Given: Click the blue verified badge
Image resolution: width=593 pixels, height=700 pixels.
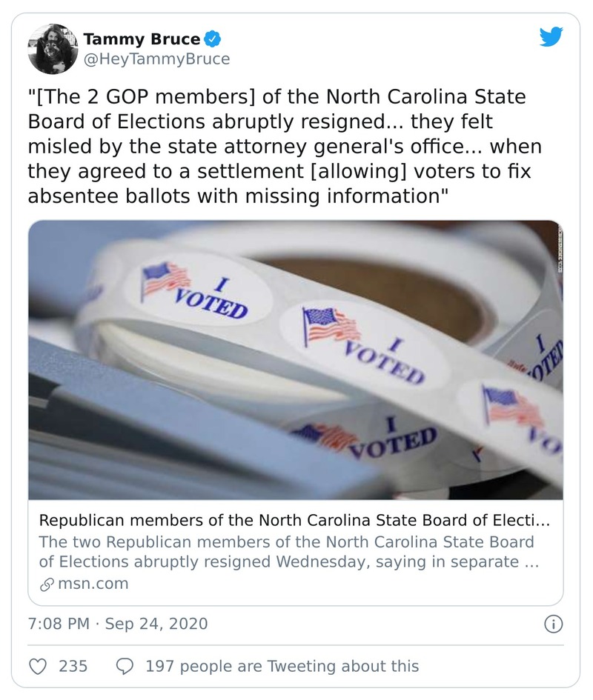Looking at the screenshot, I should [213, 39].
